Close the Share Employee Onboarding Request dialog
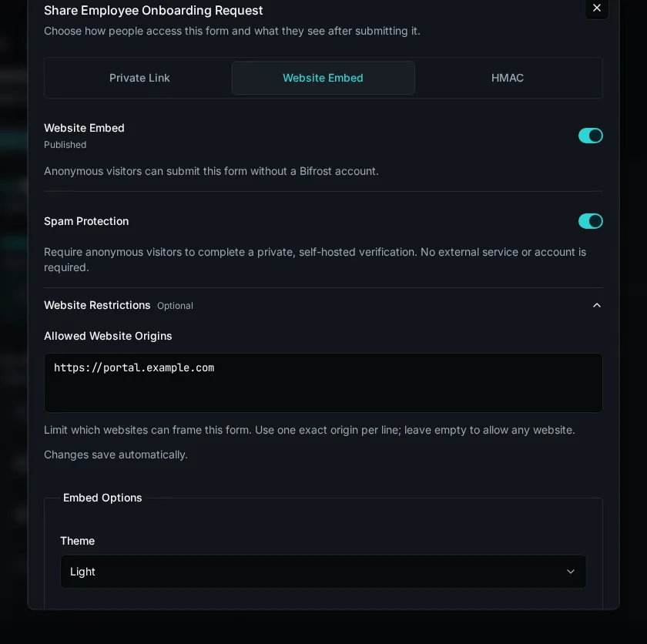The image size is (647, 644). [x=597, y=8]
